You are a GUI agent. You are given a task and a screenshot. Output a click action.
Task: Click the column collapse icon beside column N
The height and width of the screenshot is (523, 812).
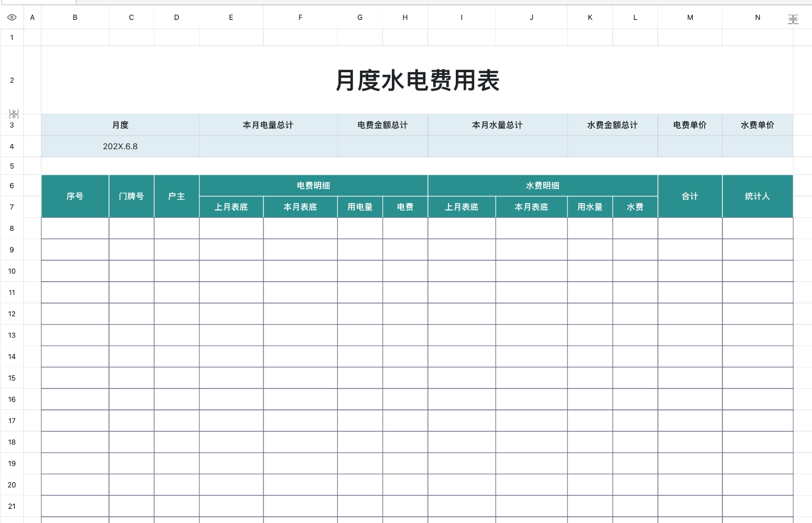(x=793, y=19)
